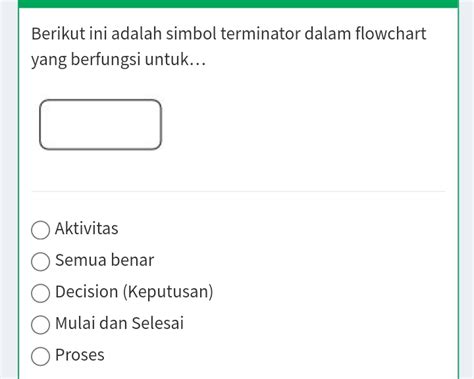Mark Mulai dan Selesai radio circle
The image size is (474, 379).
click(41, 325)
